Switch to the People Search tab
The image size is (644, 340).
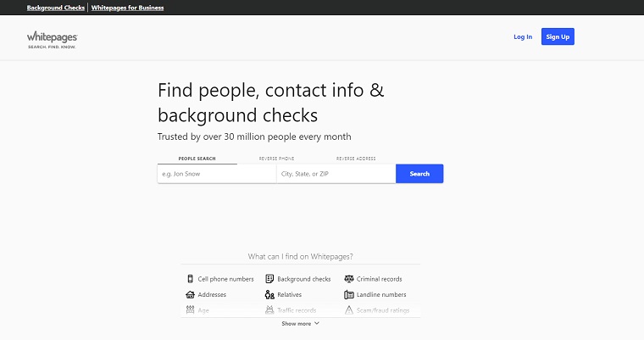(x=197, y=159)
